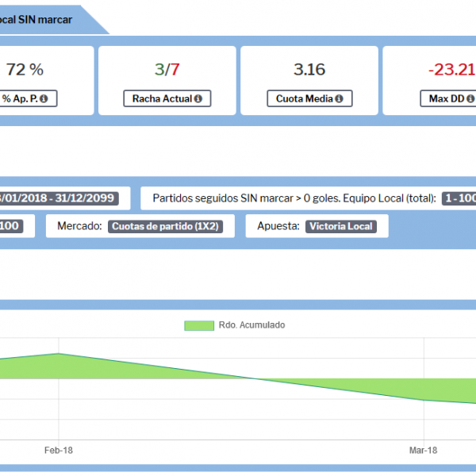The image size is (476, 476).
Task: Click the red -23.21 drawdown value
Action: point(451,69)
